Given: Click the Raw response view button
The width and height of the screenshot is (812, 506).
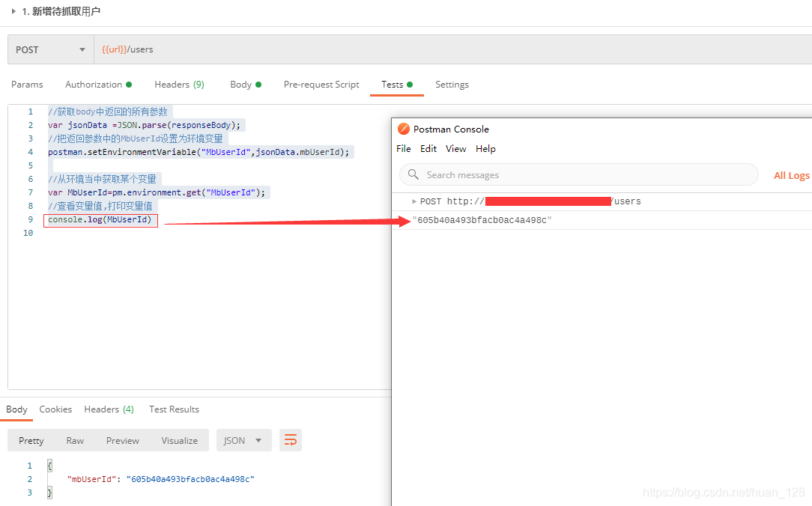Looking at the screenshot, I should tap(75, 440).
